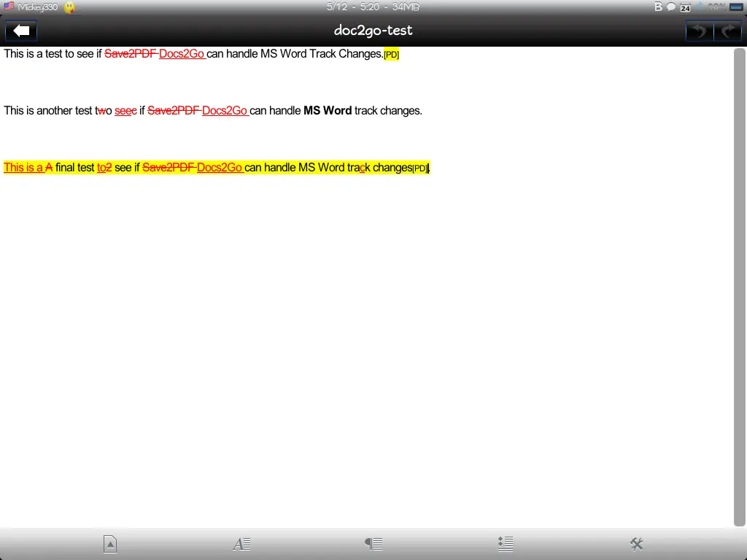Click the redo arrow
The image size is (747, 560).
pos(727,31)
